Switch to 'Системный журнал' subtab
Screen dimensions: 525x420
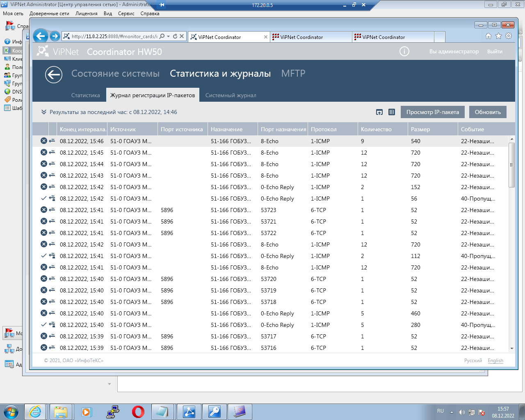tap(231, 95)
